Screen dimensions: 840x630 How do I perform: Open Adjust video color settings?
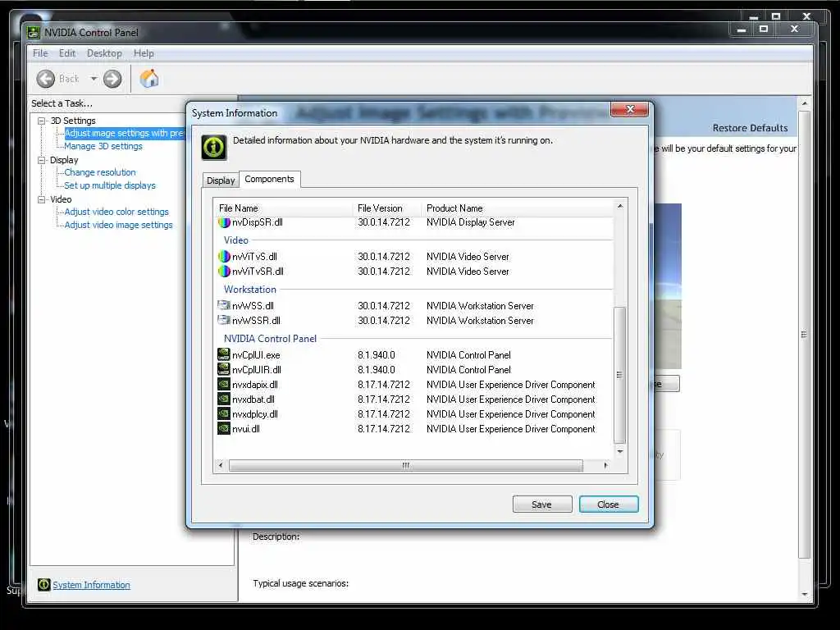pyautogui.click(x=116, y=212)
